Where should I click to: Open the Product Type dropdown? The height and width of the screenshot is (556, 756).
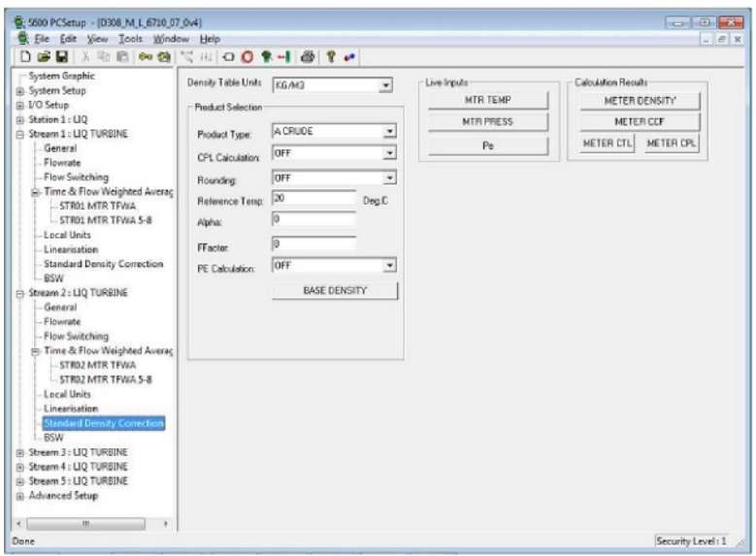pos(389,131)
